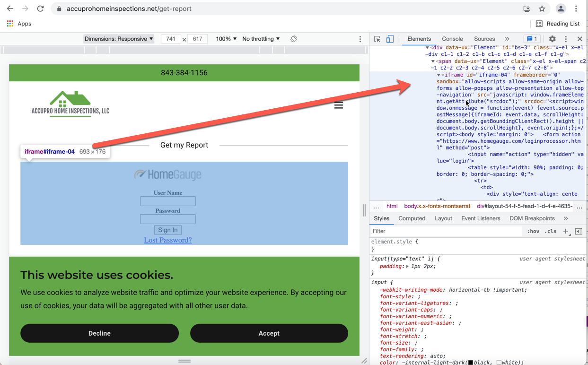Open the Apps grid icon in bookmarks bar

10,24
